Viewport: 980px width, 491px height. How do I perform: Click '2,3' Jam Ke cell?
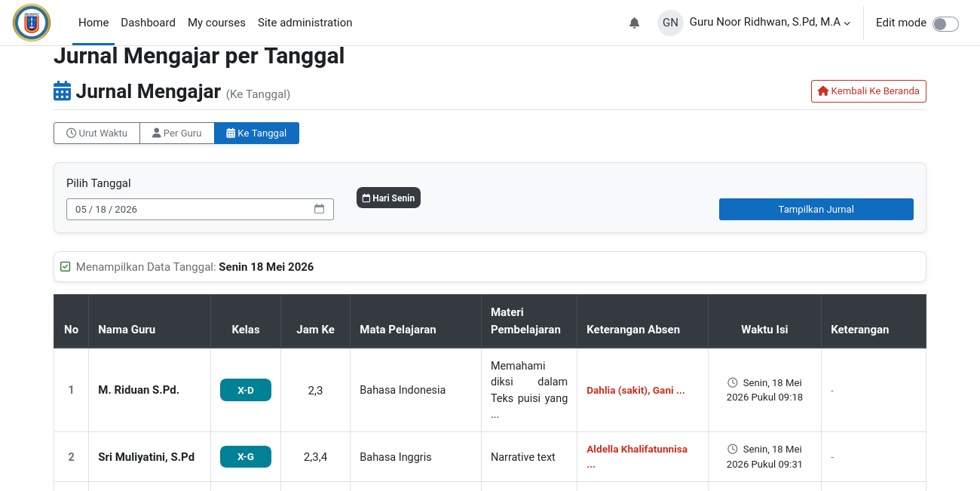(315, 390)
